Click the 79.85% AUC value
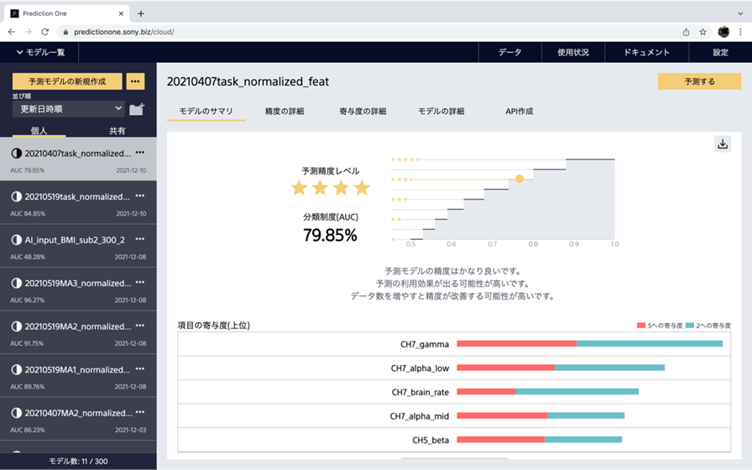Screen dimensions: 752x470 [x=330, y=235]
